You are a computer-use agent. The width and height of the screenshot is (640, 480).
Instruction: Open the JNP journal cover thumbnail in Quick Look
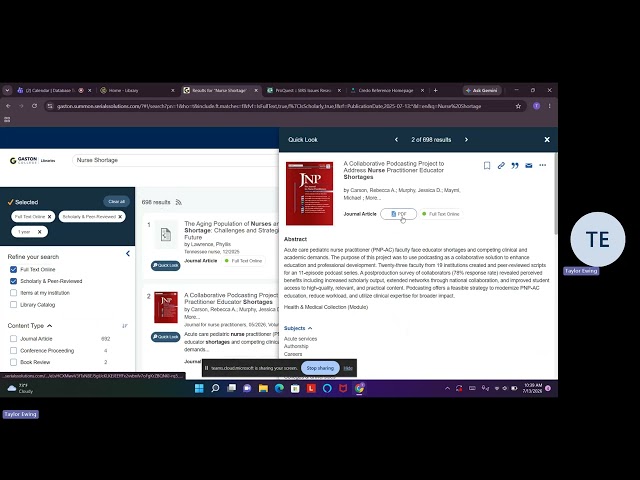309,193
